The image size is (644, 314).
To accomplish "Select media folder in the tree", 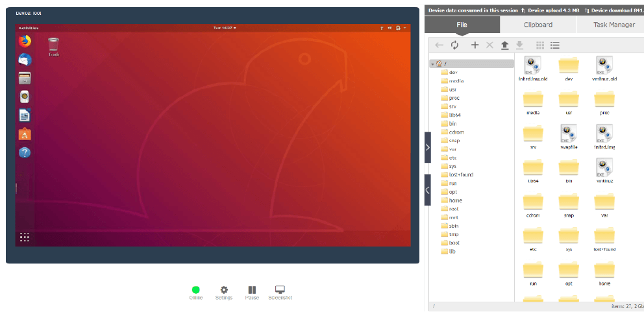I will click(452, 81).
